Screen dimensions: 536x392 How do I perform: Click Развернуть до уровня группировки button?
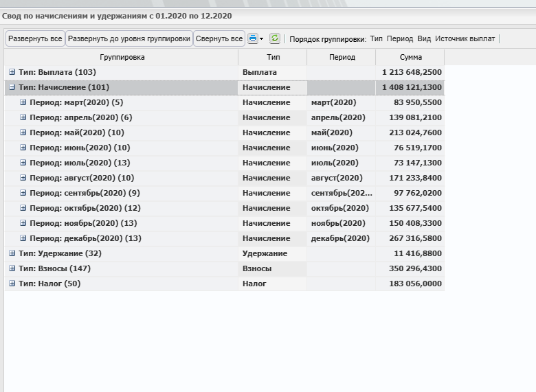coord(129,38)
